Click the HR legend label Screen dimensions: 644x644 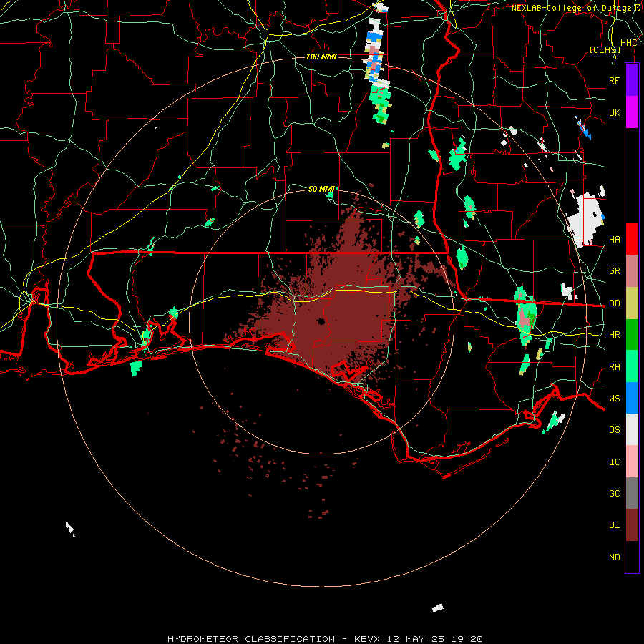pyautogui.click(x=614, y=335)
